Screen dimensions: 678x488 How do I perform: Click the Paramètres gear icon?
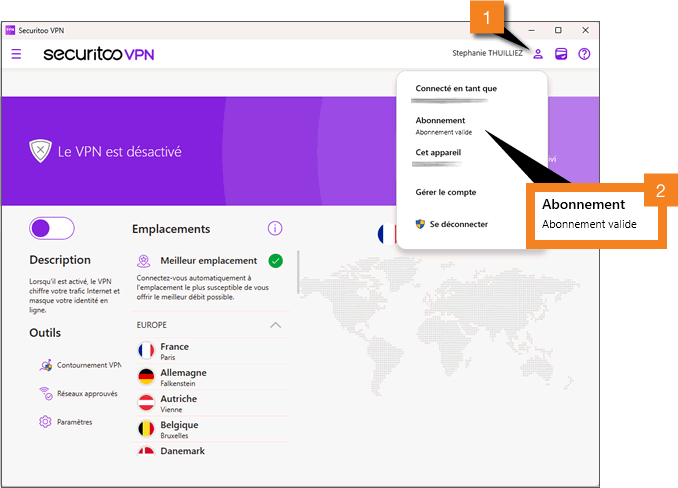pyautogui.click(x=45, y=422)
